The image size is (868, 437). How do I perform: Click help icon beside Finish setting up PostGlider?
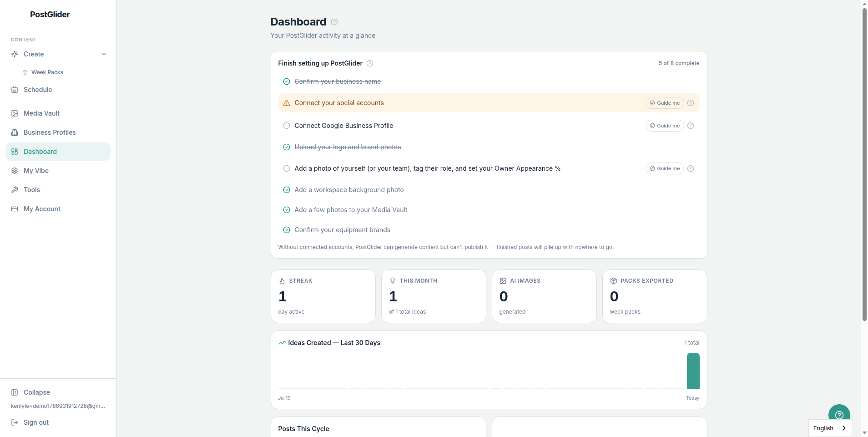tap(370, 63)
